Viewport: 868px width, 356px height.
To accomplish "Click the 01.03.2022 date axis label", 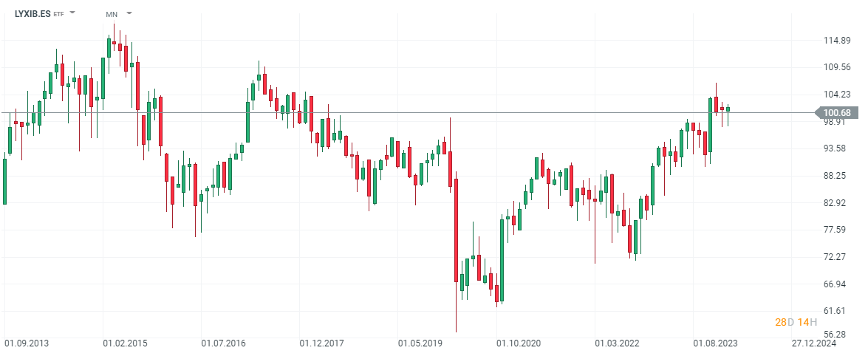I will (618, 343).
